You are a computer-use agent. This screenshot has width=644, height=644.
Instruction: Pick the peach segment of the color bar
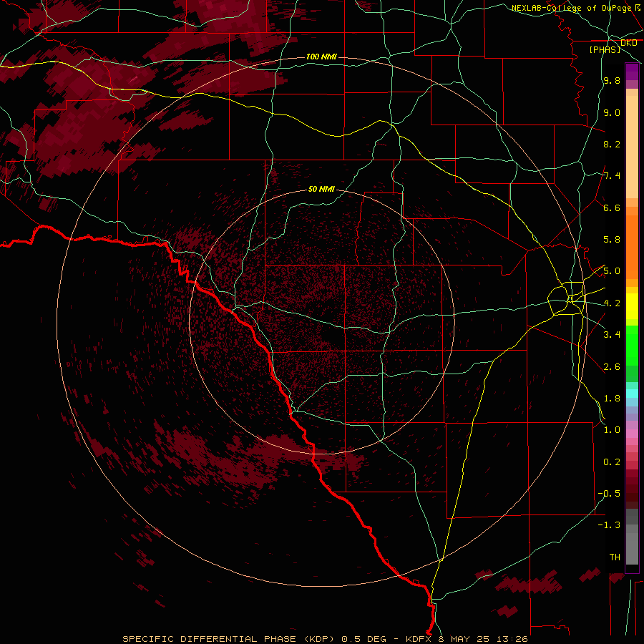[632, 147]
